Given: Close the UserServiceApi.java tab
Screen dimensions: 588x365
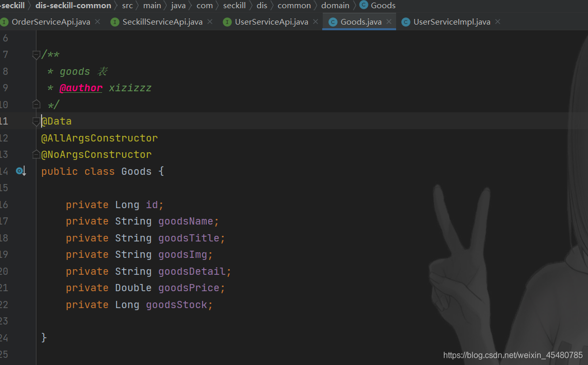Looking at the screenshot, I should (316, 22).
